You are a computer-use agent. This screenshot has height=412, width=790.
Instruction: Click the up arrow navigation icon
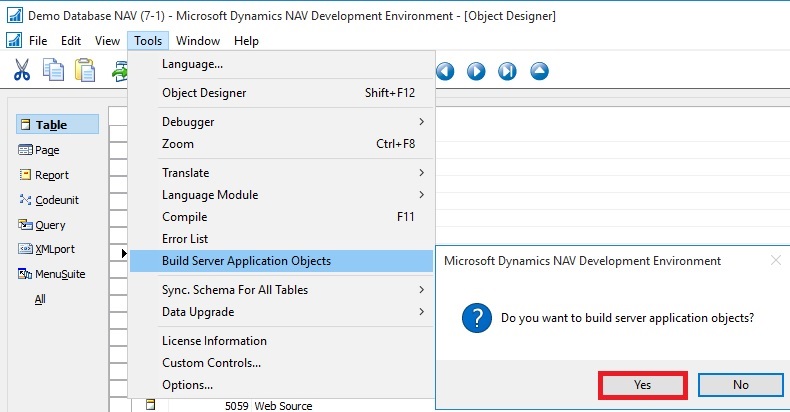pos(539,71)
